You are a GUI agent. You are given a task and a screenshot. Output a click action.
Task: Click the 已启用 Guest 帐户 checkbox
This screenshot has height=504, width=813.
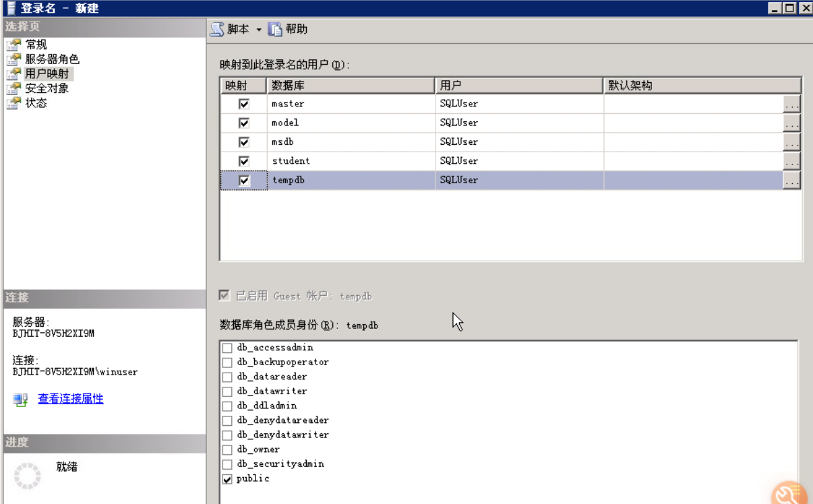pyautogui.click(x=224, y=296)
